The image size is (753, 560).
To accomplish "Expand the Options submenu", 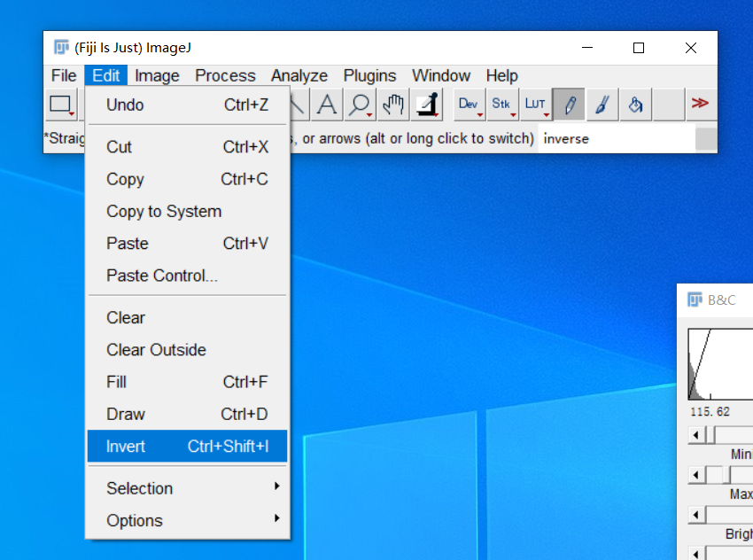I will [x=187, y=520].
